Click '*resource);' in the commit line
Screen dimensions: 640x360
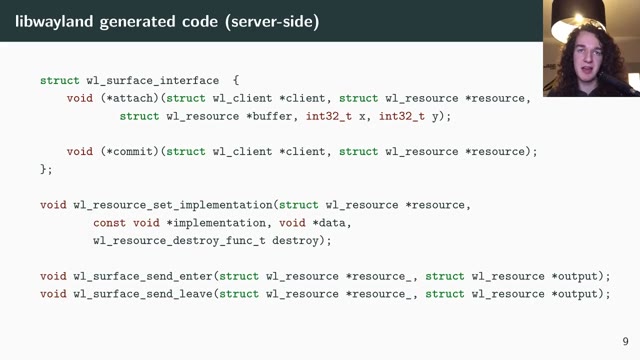coord(501,151)
